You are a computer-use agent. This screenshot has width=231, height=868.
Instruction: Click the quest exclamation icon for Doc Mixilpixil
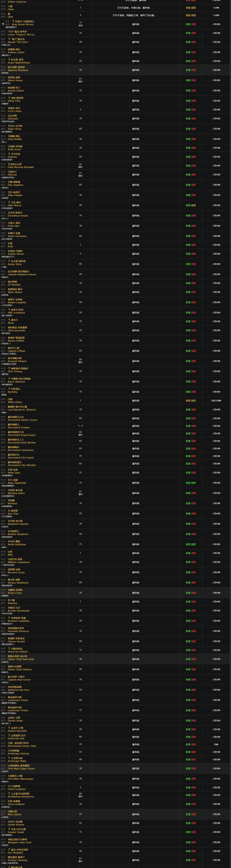tap(9, 850)
